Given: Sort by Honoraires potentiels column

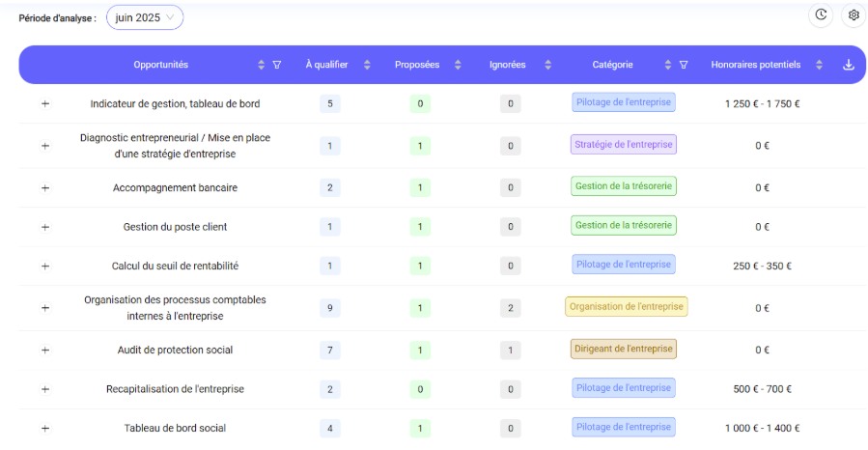Looking at the screenshot, I should (820, 65).
